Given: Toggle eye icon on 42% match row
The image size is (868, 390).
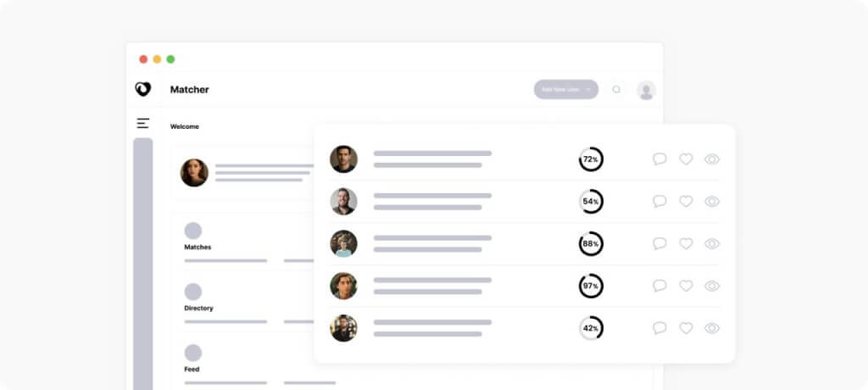Looking at the screenshot, I should pyautogui.click(x=712, y=328).
